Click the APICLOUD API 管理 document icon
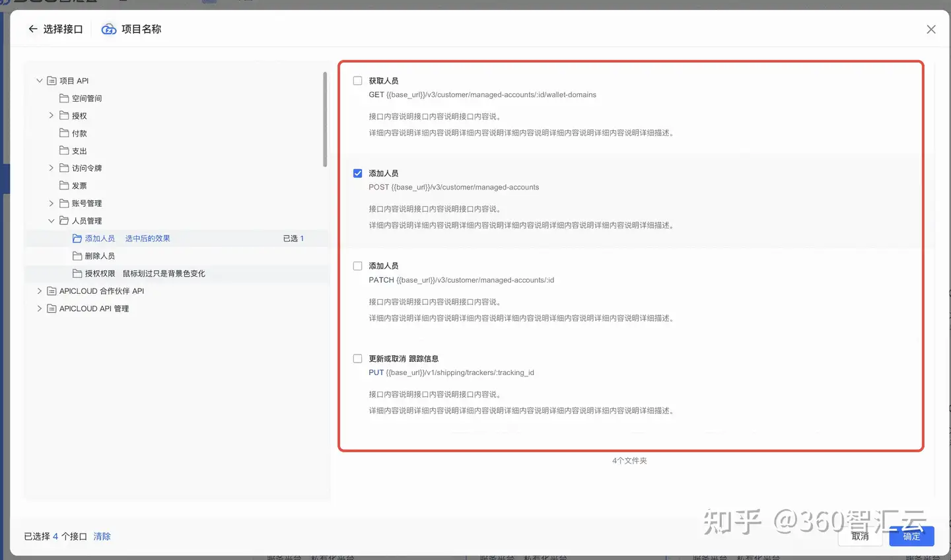The image size is (951, 560). pyautogui.click(x=52, y=308)
